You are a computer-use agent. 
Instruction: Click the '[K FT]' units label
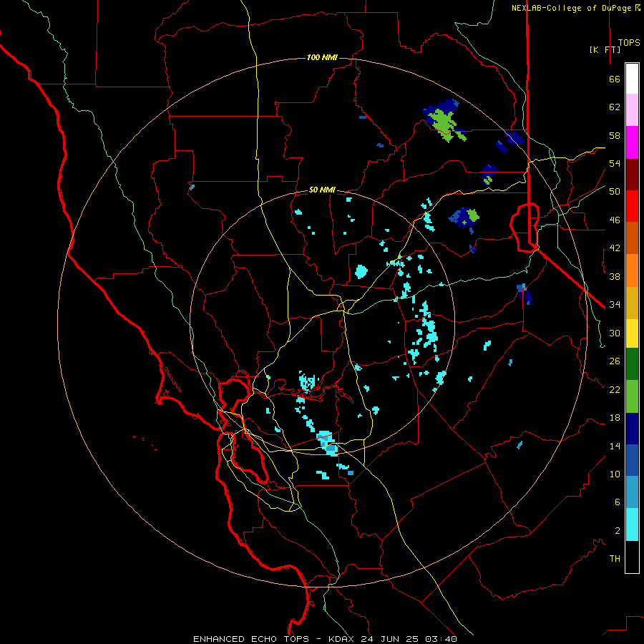pos(605,49)
